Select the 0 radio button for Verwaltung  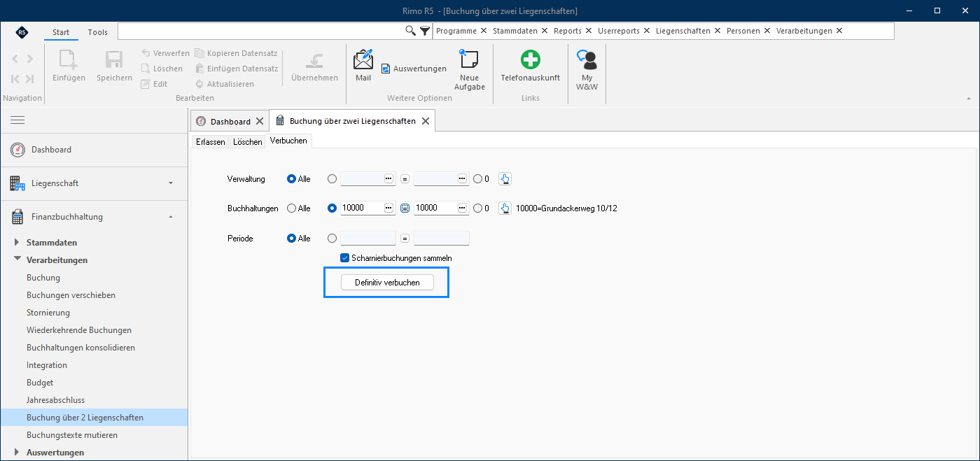pos(477,179)
